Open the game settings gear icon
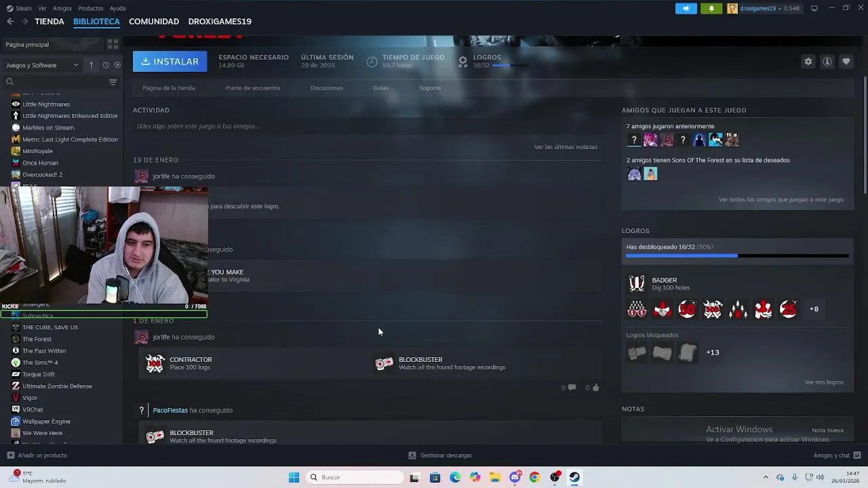The height and width of the screenshot is (488, 868). pyautogui.click(x=808, y=61)
